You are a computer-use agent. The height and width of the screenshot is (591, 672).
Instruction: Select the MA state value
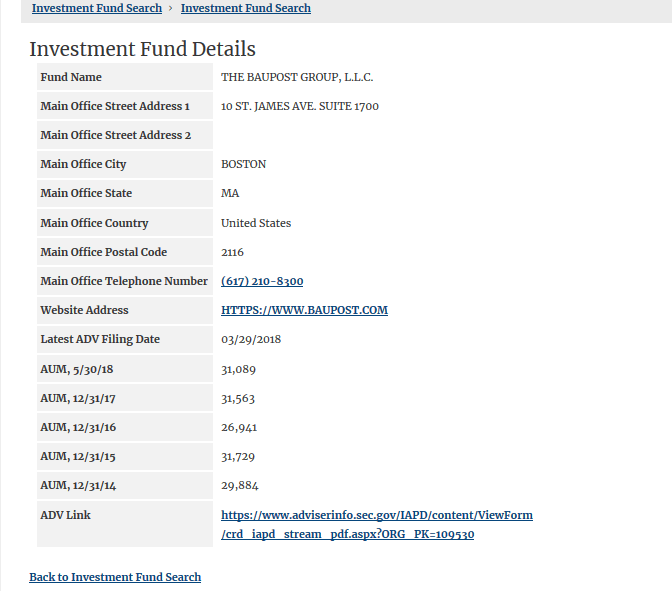(x=230, y=193)
